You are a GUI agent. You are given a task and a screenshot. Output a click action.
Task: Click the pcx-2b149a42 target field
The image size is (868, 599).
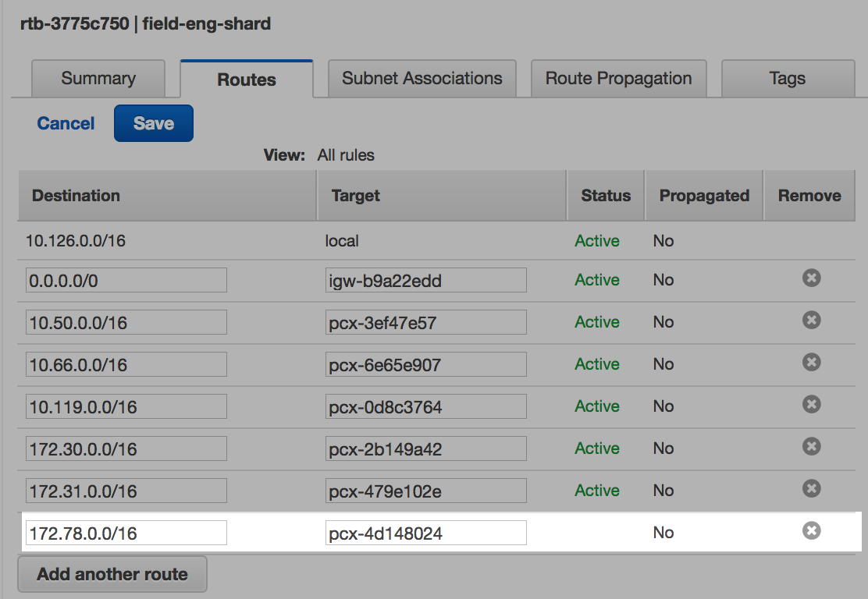point(426,449)
